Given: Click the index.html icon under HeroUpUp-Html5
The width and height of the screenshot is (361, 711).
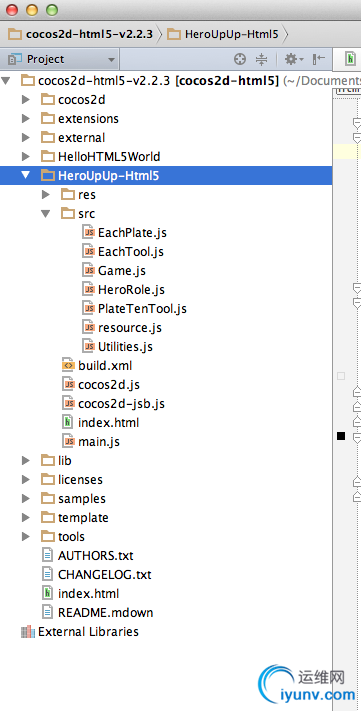Looking at the screenshot, I should point(68,423).
